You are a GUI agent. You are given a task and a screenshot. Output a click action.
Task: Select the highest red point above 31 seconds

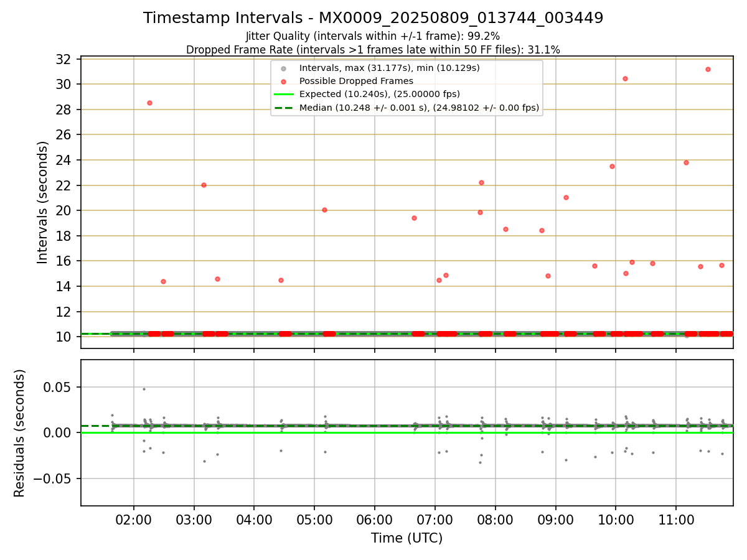point(708,69)
